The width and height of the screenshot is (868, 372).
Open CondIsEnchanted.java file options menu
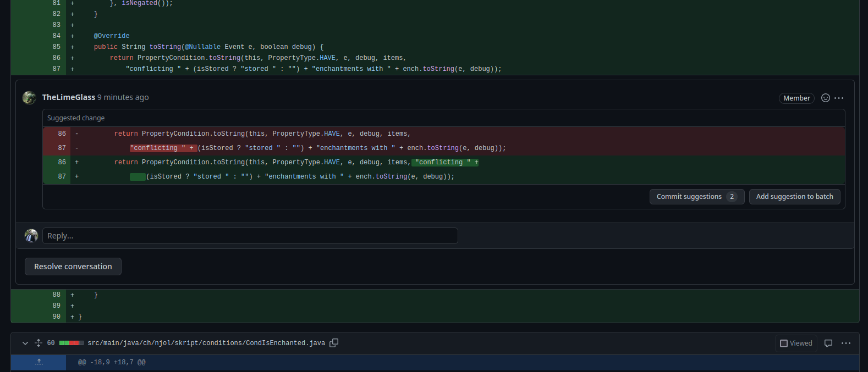pos(846,343)
